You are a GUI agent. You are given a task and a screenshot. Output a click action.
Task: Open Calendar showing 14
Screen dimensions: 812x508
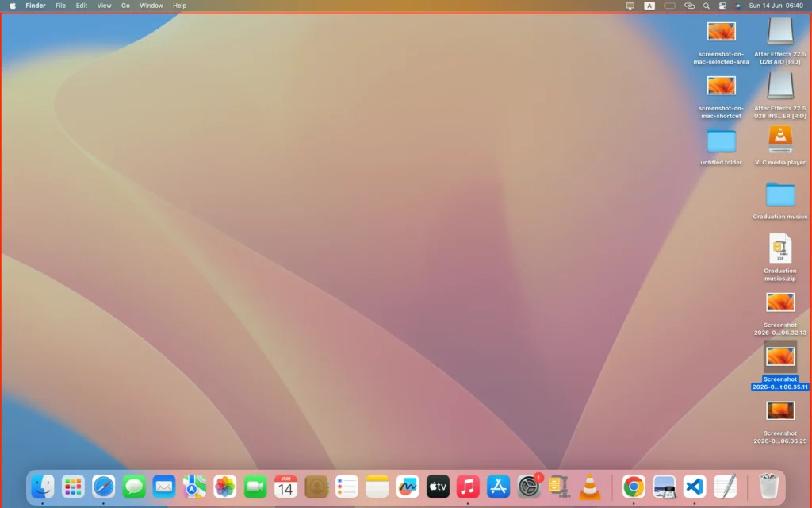(x=285, y=487)
